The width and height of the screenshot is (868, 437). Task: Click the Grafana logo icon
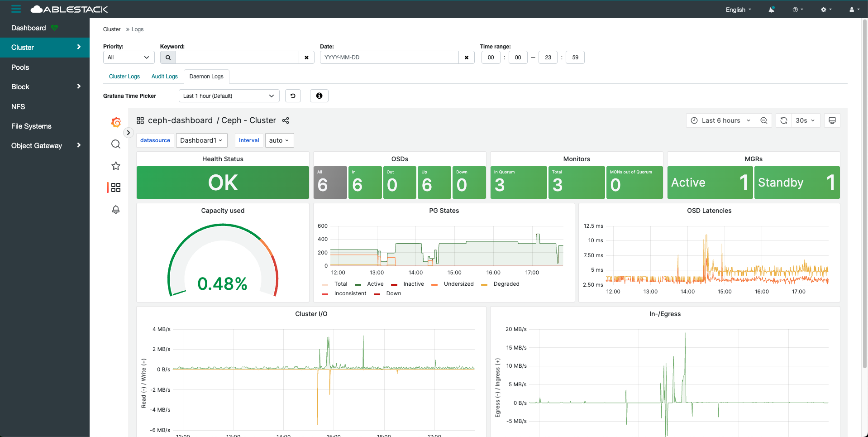click(x=116, y=122)
